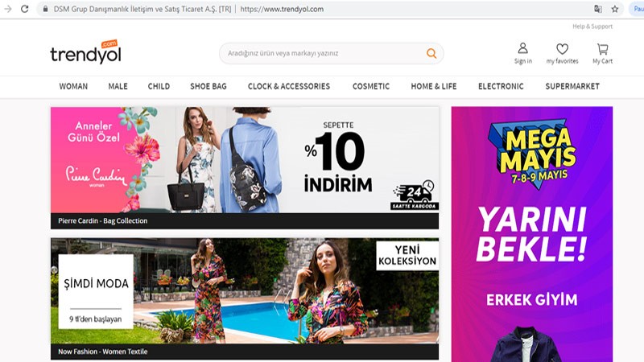This screenshot has height=362, width=644.
Task: Open the HOME & LIFE category
Action: pyautogui.click(x=434, y=86)
